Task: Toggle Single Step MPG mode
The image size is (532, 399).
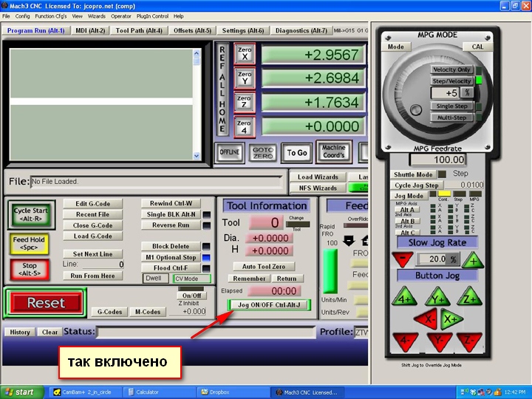Action: [451, 106]
